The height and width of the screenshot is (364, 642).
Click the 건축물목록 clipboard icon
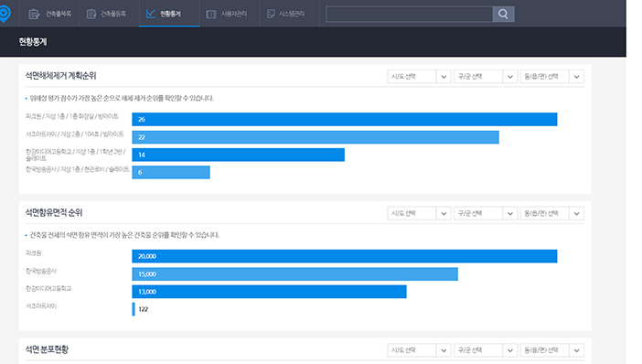(34, 14)
